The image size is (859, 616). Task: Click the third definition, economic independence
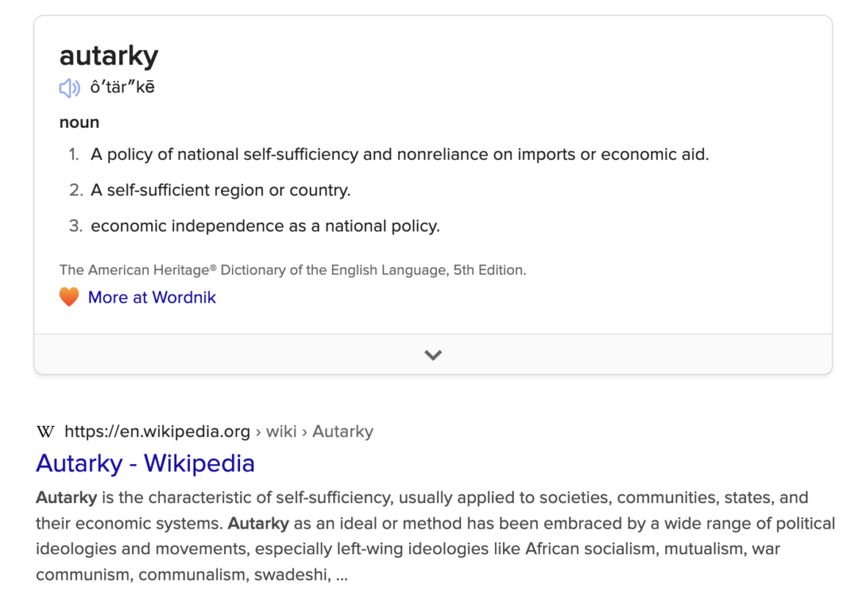coord(265,226)
